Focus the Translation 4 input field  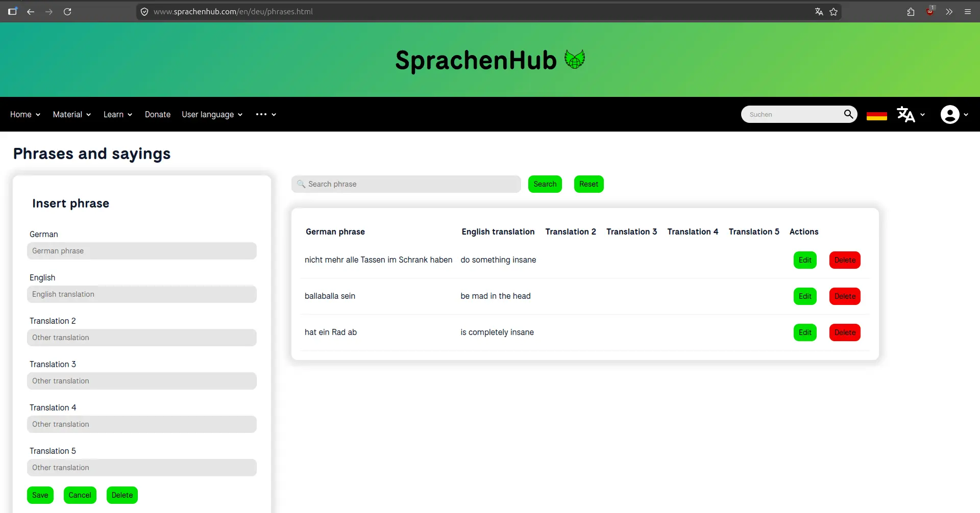pyautogui.click(x=142, y=424)
